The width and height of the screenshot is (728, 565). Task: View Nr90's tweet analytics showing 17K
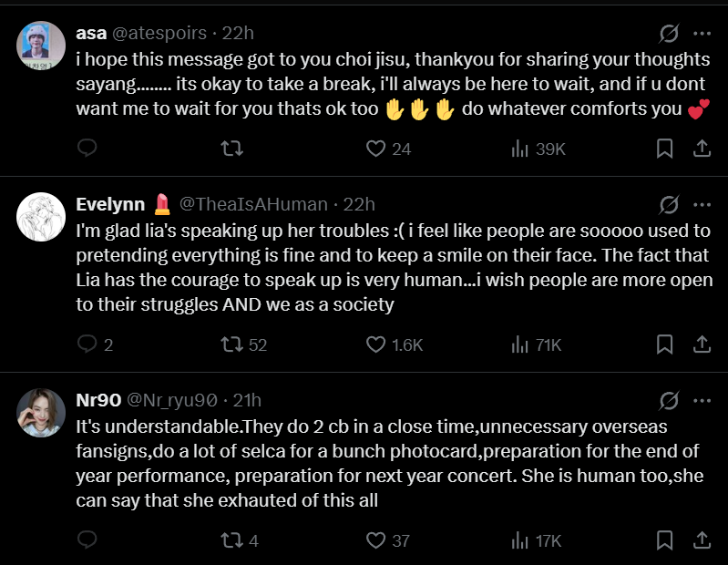click(x=521, y=539)
